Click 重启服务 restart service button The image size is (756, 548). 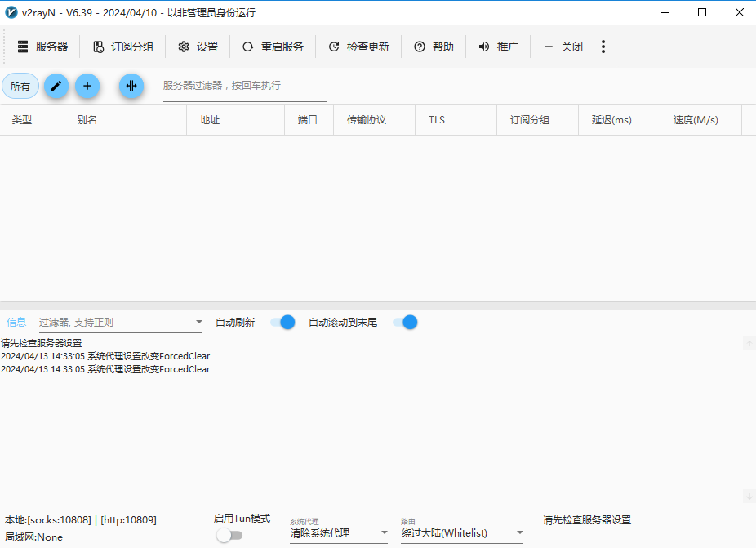pyautogui.click(x=273, y=47)
